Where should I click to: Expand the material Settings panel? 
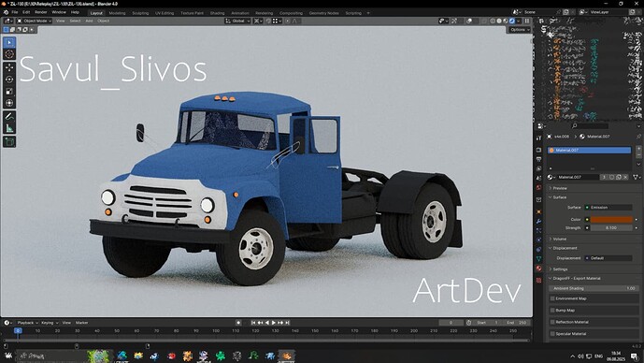(559, 269)
